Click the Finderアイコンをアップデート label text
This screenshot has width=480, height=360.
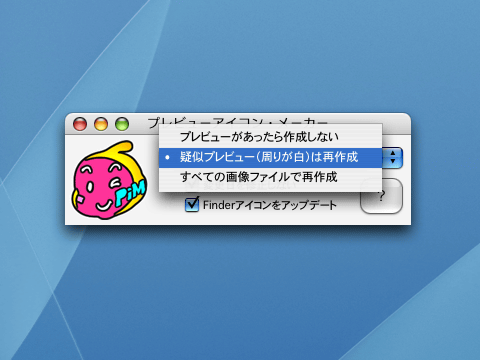pyautogui.click(x=270, y=205)
